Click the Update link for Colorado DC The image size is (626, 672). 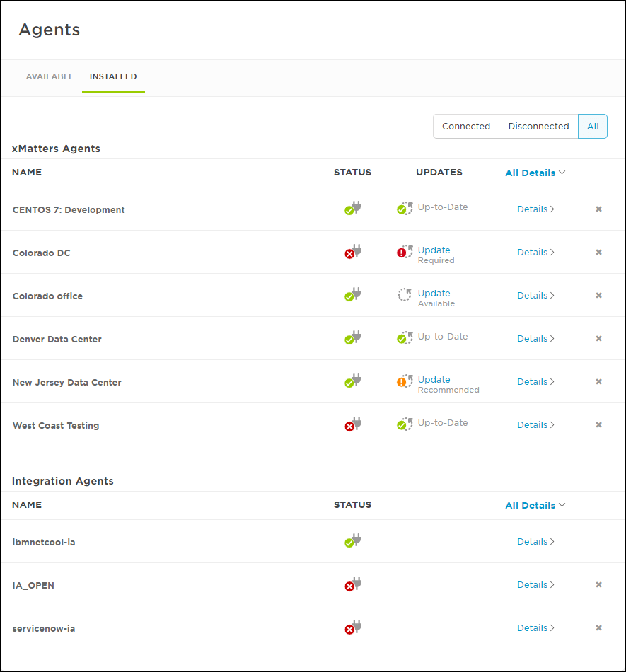(434, 250)
